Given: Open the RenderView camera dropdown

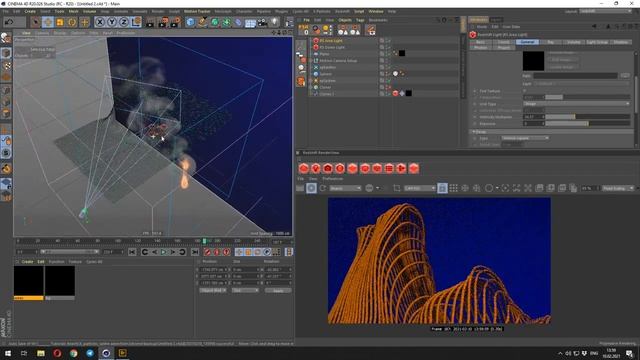Looking at the screenshot, I should (420, 188).
